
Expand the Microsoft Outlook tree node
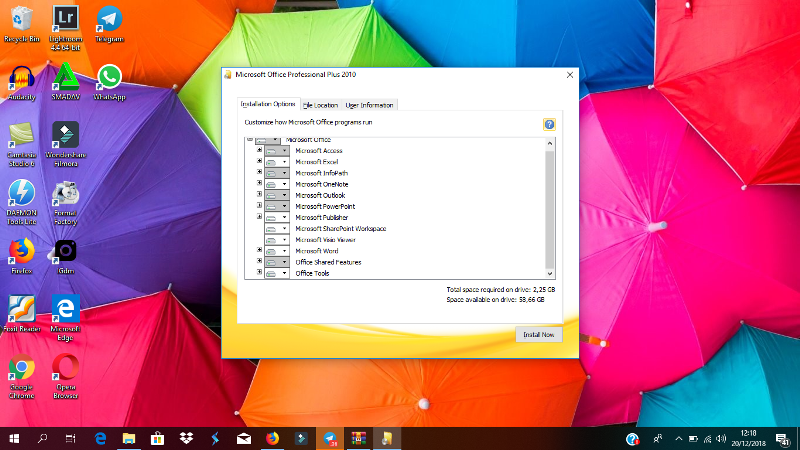pyautogui.click(x=259, y=194)
